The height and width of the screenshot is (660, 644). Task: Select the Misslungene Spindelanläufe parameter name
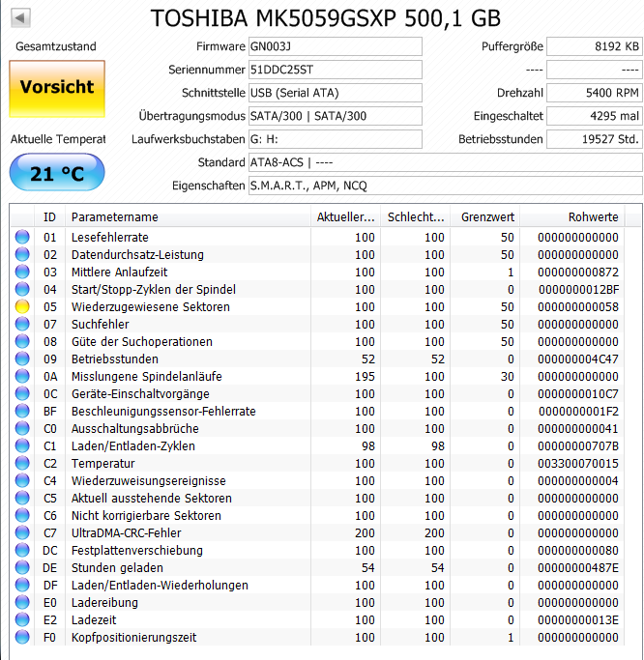point(147,376)
